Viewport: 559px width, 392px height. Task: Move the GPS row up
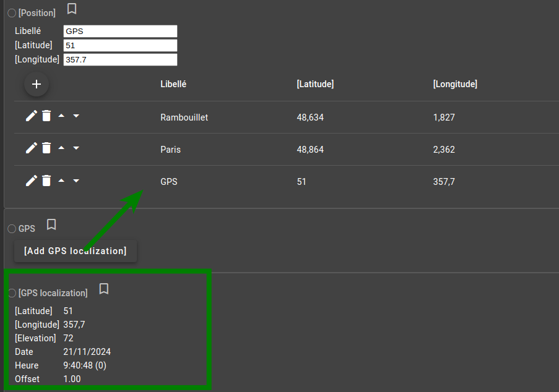click(x=61, y=181)
